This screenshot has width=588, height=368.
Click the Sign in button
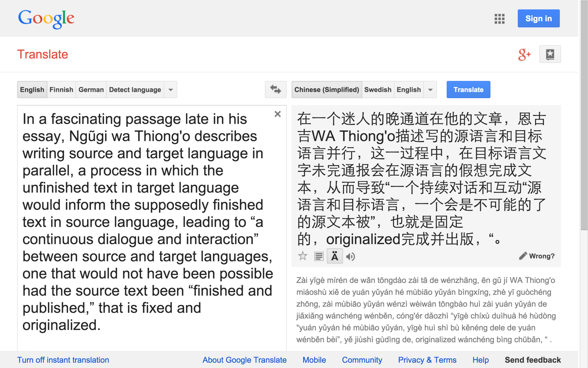[x=538, y=18]
